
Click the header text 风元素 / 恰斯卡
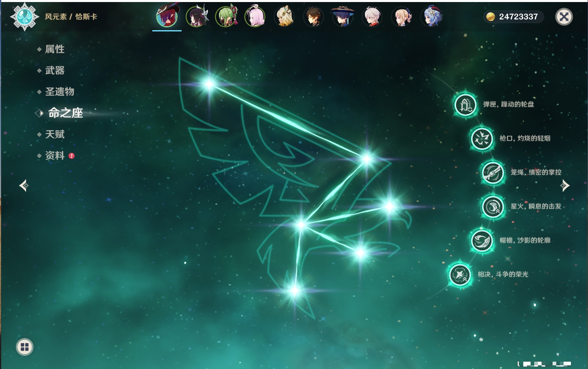pyautogui.click(x=71, y=17)
